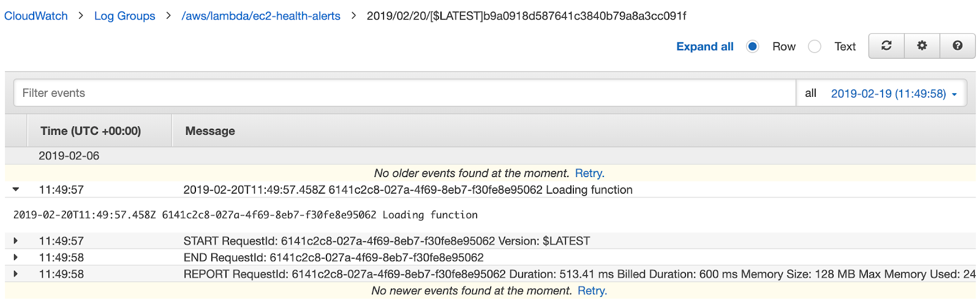Viewport: 980px width, 307px height.
Task: Go to CloudWatch breadcrumb
Action: [x=36, y=16]
